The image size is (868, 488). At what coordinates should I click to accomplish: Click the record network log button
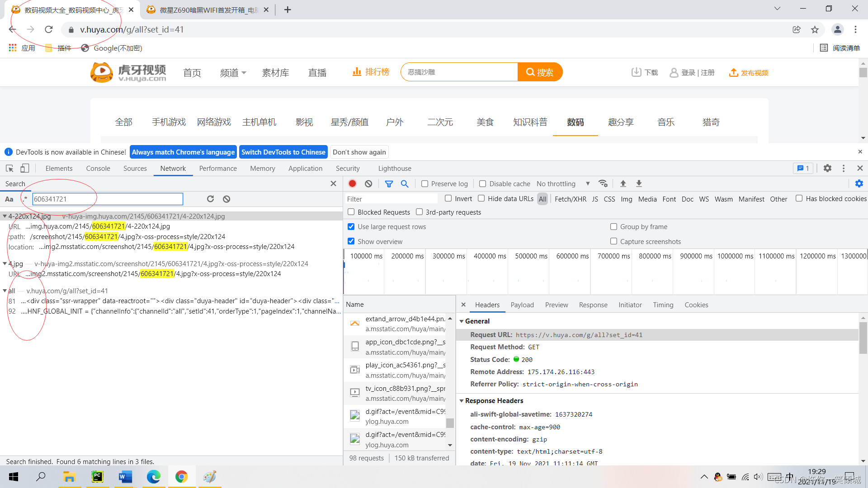(x=353, y=183)
